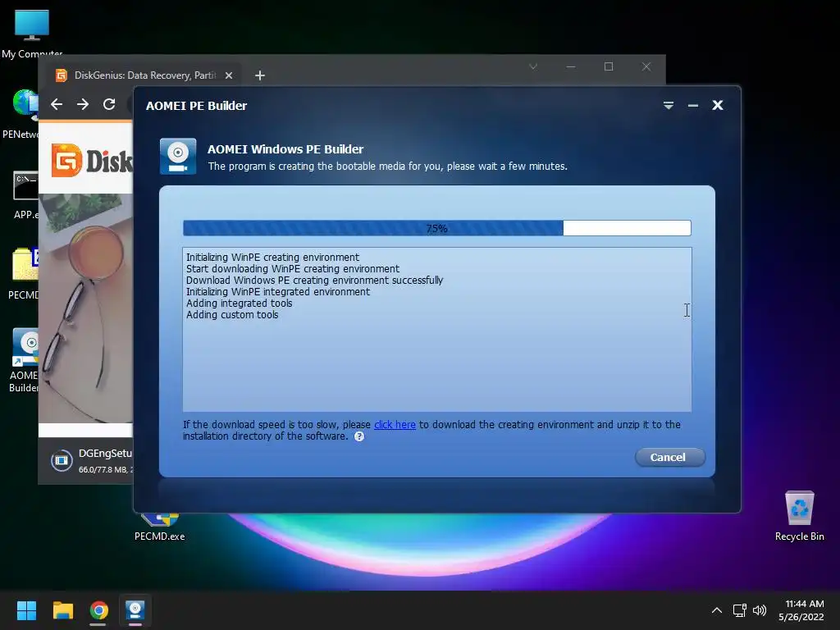
Task: Select 'Download Windows PE creating environment successfully' line
Action: point(314,281)
